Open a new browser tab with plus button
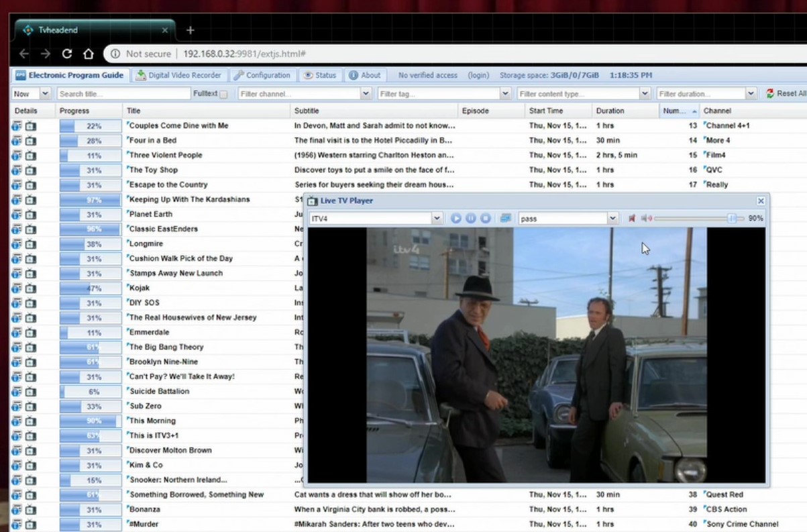807x532 pixels. pyautogui.click(x=190, y=30)
